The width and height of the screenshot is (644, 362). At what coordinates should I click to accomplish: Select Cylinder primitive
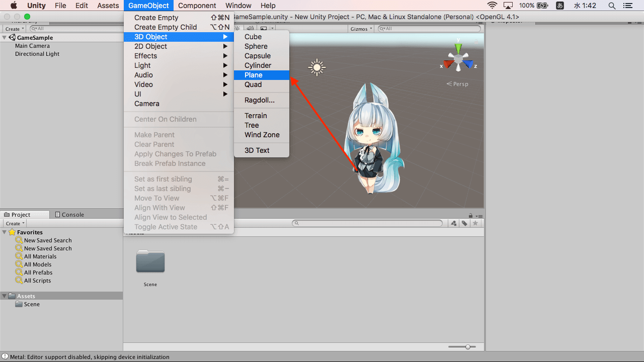pos(261,65)
